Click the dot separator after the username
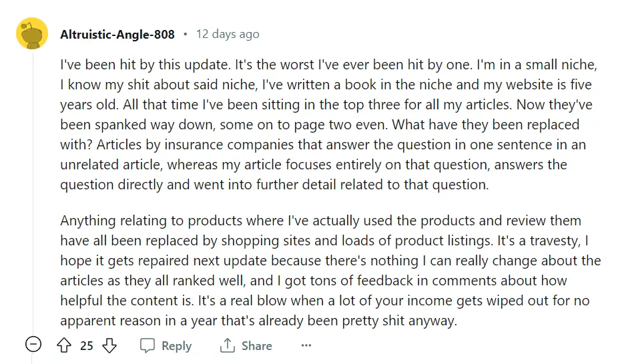This screenshot has width=630, height=364. [x=186, y=35]
